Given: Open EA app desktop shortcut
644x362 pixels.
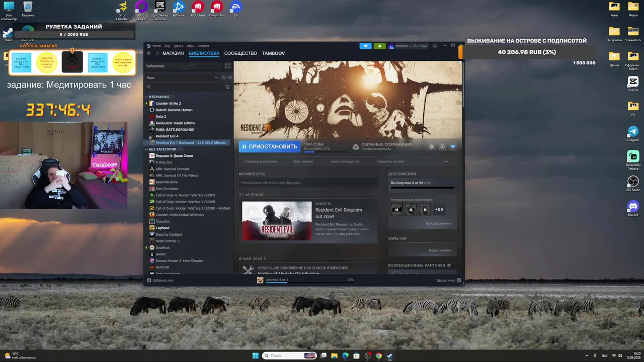Looking at the screenshot, I should coord(235,9).
